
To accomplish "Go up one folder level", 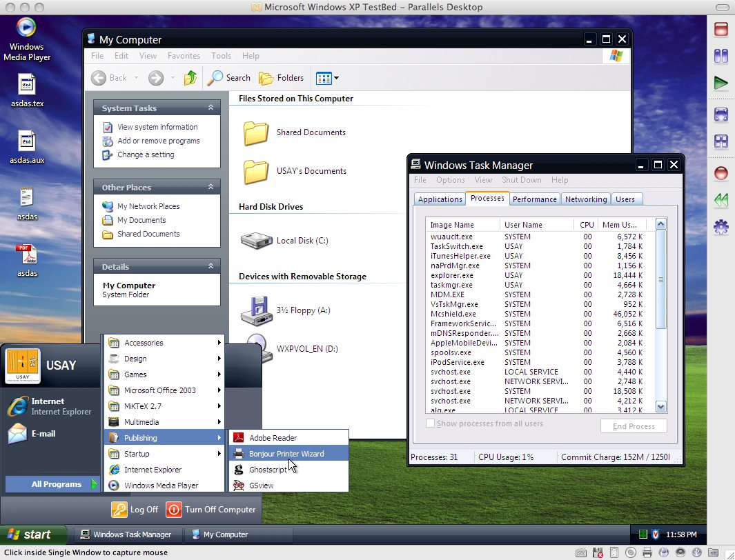I will click(x=190, y=78).
